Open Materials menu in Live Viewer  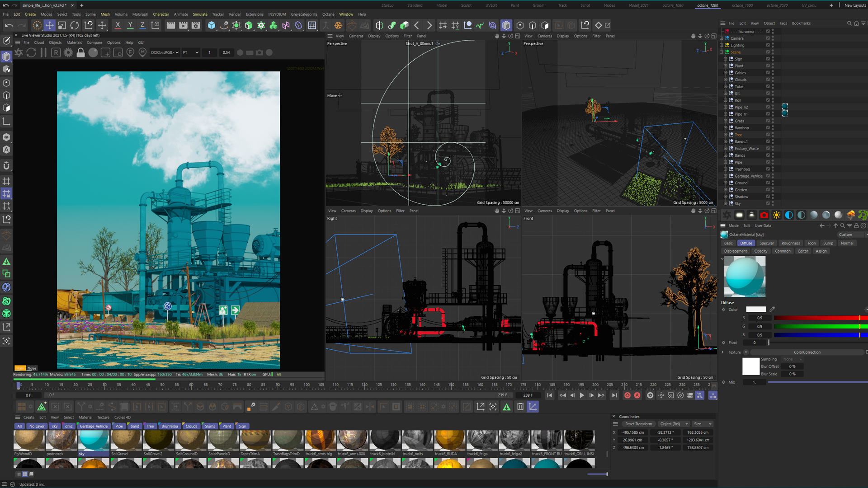(x=74, y=42)
